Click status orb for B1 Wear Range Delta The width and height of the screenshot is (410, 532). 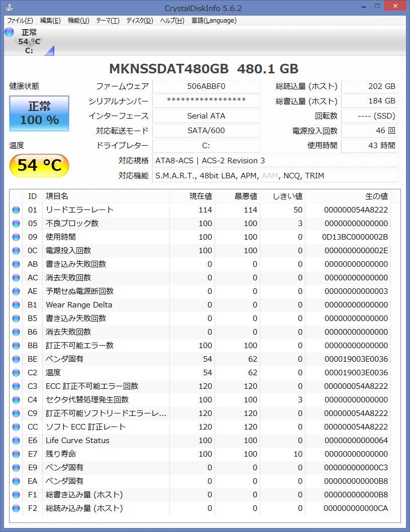[x=16, y=304]
